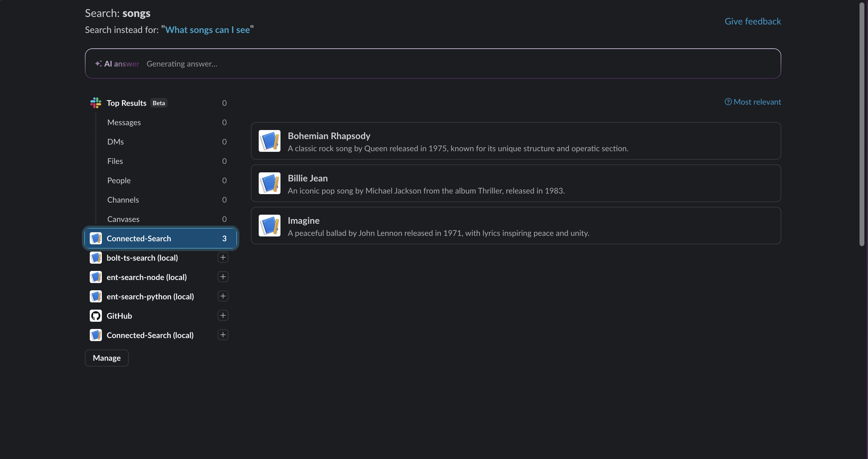The width and height of the screenshot is (868, 459).
Task: Click the Slack logo beside Top Results
Action: [x=96, y=103]
